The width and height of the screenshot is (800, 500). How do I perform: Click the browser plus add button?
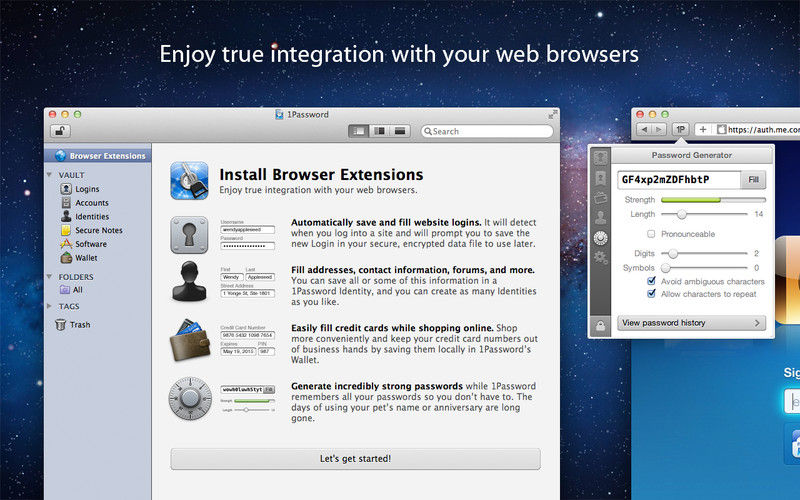tap(703, 130)
